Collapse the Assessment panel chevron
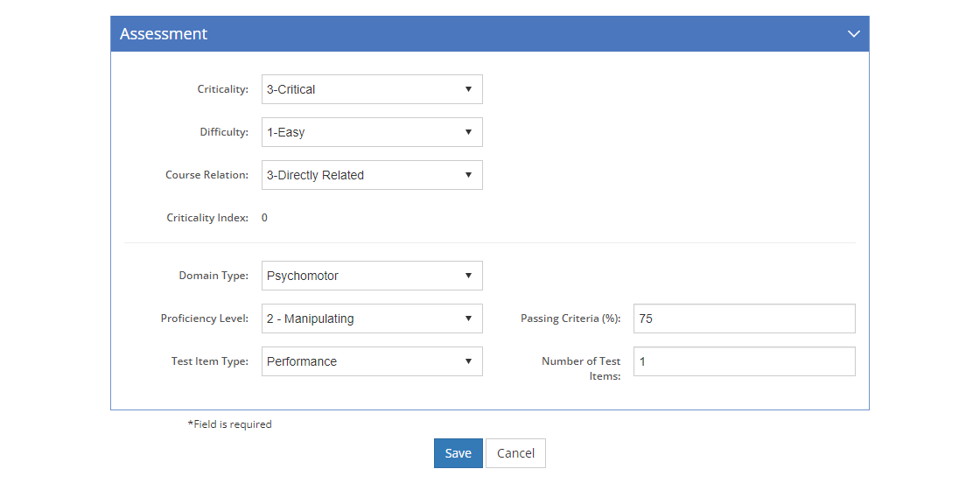This screenshot has width=980, height=483. [x=854, y=34]
